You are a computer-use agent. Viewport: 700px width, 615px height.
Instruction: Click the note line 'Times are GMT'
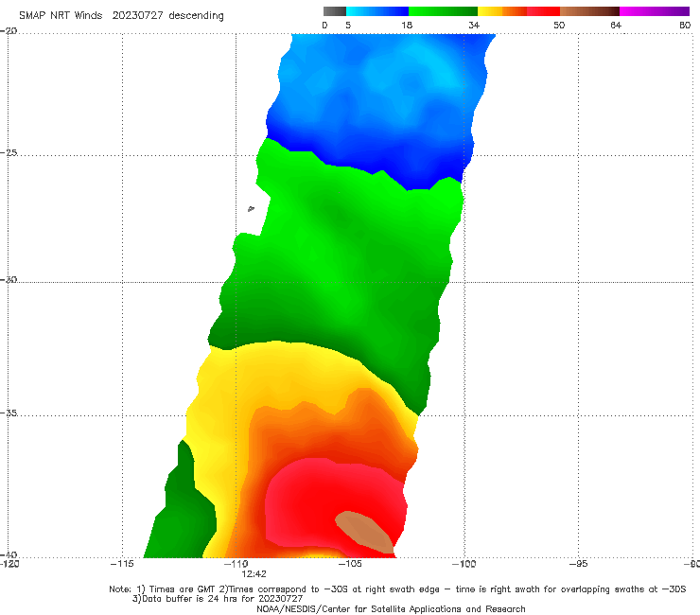183,589
